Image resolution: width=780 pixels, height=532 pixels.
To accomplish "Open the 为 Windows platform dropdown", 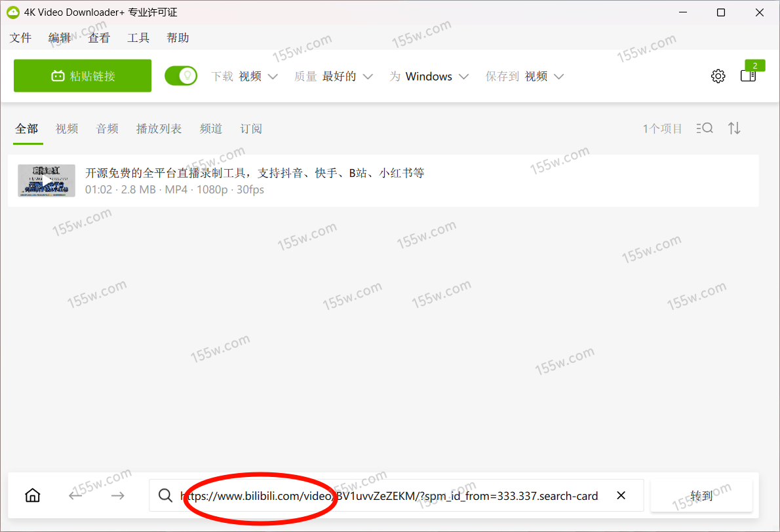I will pos(429,77).
